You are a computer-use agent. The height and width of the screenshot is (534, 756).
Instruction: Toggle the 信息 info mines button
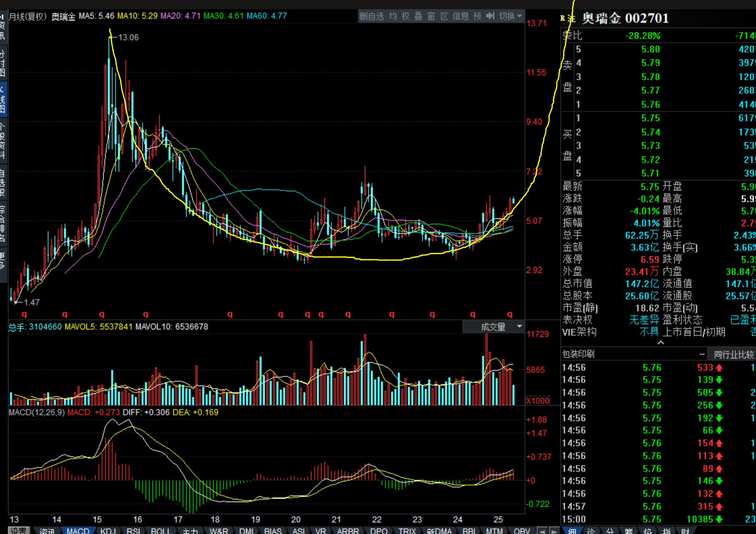pos(461,16)
